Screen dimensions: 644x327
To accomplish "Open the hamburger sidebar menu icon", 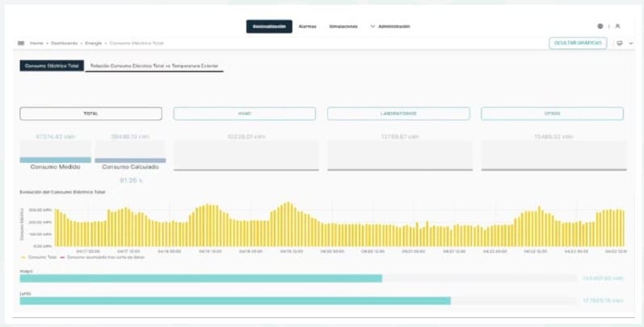I will (x=21, y=43).
